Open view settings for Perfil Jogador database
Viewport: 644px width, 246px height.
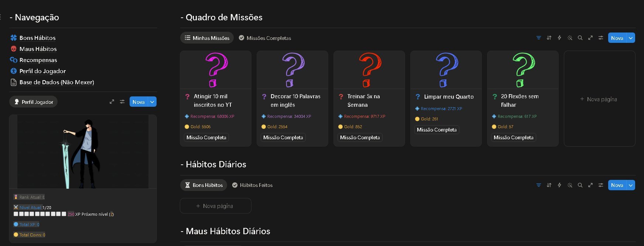point(122,102)
